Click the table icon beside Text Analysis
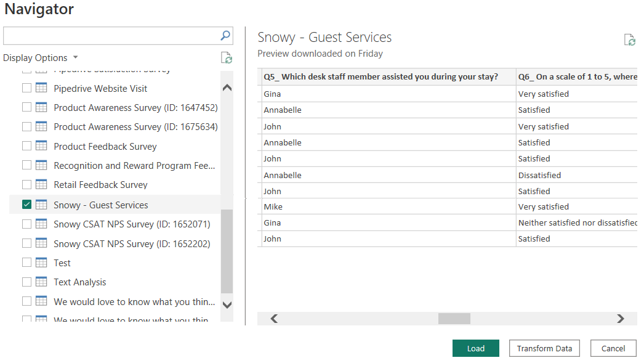The width and height of the screenshot is (644, 363). coord(41,282)
